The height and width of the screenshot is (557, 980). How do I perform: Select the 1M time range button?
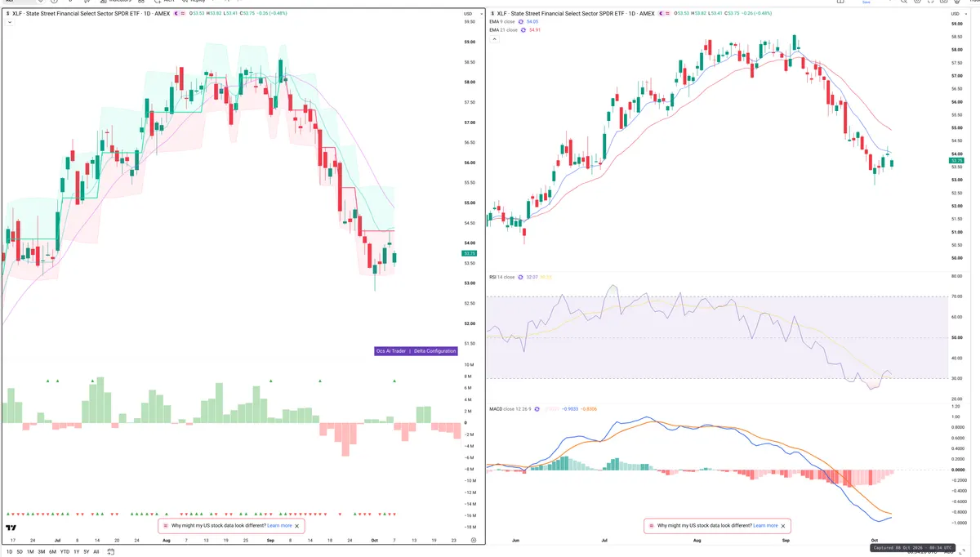30,552
